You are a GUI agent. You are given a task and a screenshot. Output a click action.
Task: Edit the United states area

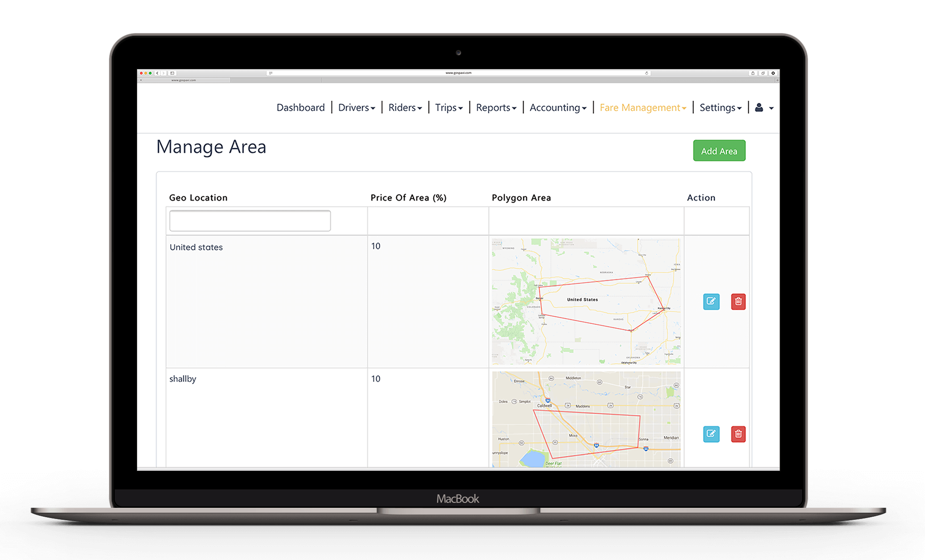pos(711,302)
